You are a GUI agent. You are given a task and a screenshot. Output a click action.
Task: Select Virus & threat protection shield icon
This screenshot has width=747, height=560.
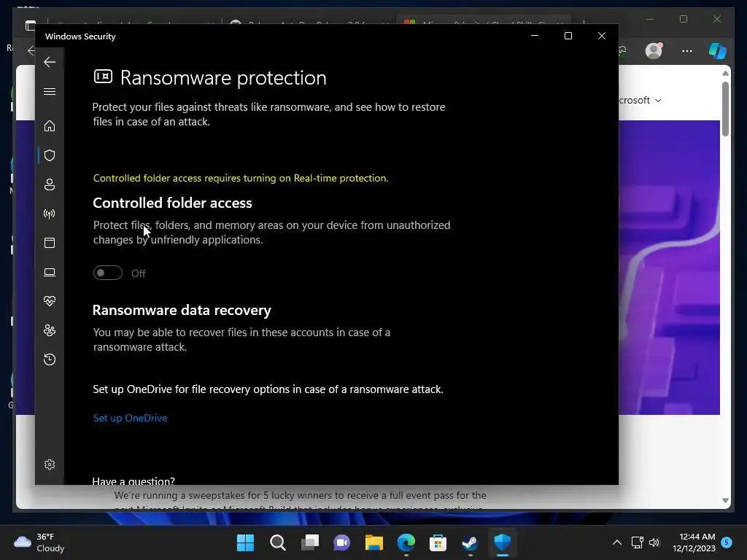[x=50, y=155]
